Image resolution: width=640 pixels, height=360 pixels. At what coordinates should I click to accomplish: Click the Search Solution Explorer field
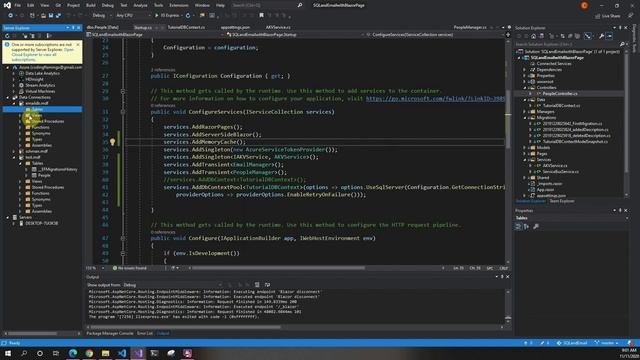click(567, 44)
